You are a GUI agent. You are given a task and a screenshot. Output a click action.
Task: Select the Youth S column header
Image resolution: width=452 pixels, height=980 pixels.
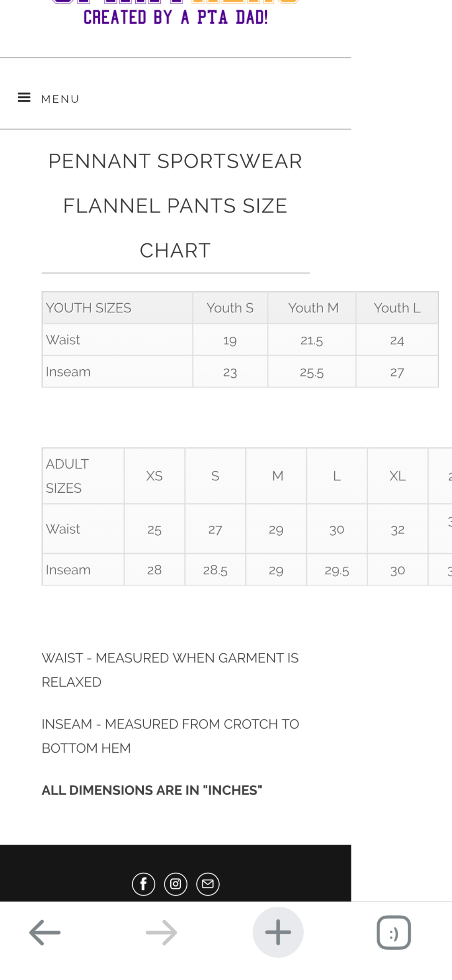230,307
